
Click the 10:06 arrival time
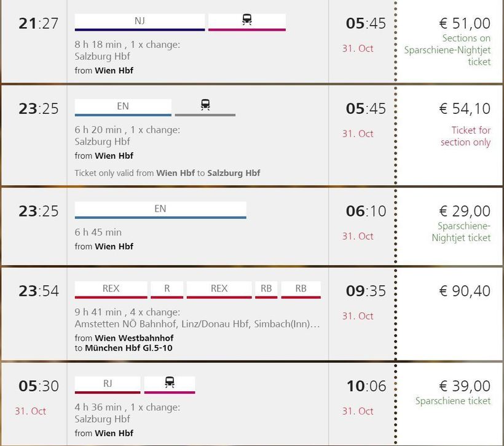[x=366, y=386]
